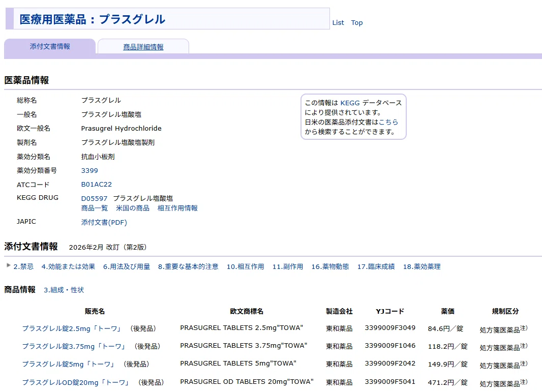This screenshot has height=392, width=542.
Task: Jump to section 3.組成・性状
Action: pyautogui.click(x=64, y=290)
